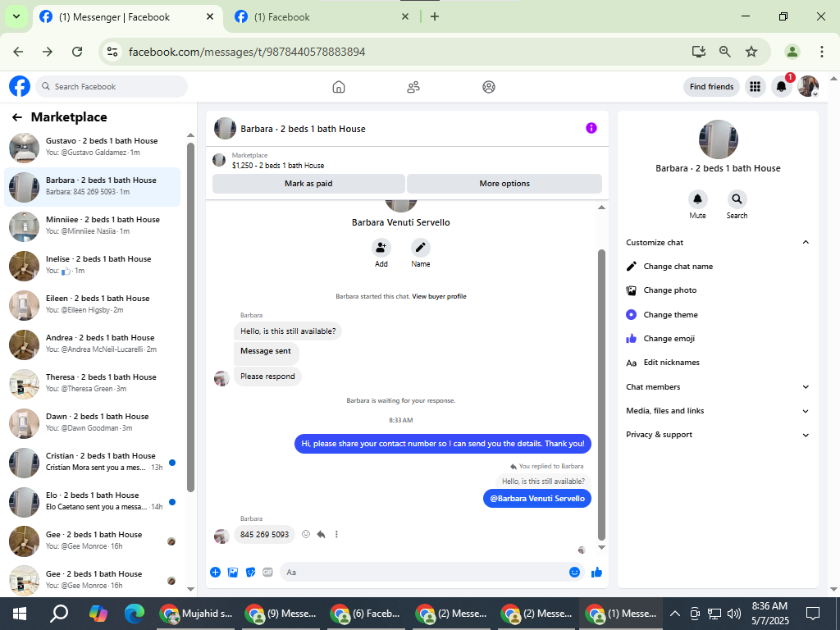Select the Messenger | Facebook tab
Viewport: 840px width, 630px height.
[127, 16]
